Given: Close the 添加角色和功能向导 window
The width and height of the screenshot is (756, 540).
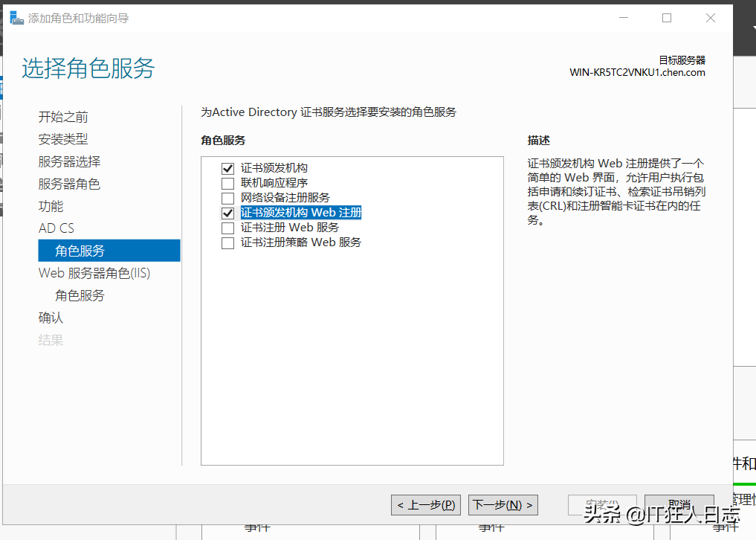Looking at the screenshot, I should coord(710,18).
